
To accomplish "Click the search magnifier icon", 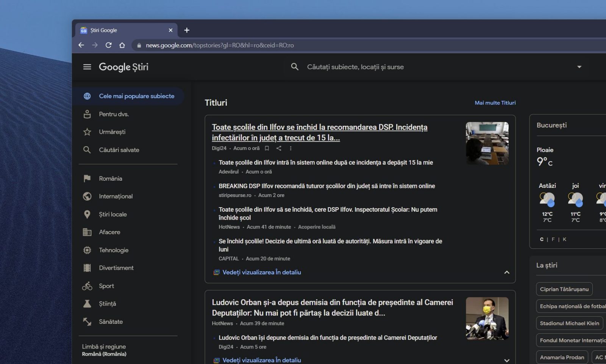I will tap(295, 67).
